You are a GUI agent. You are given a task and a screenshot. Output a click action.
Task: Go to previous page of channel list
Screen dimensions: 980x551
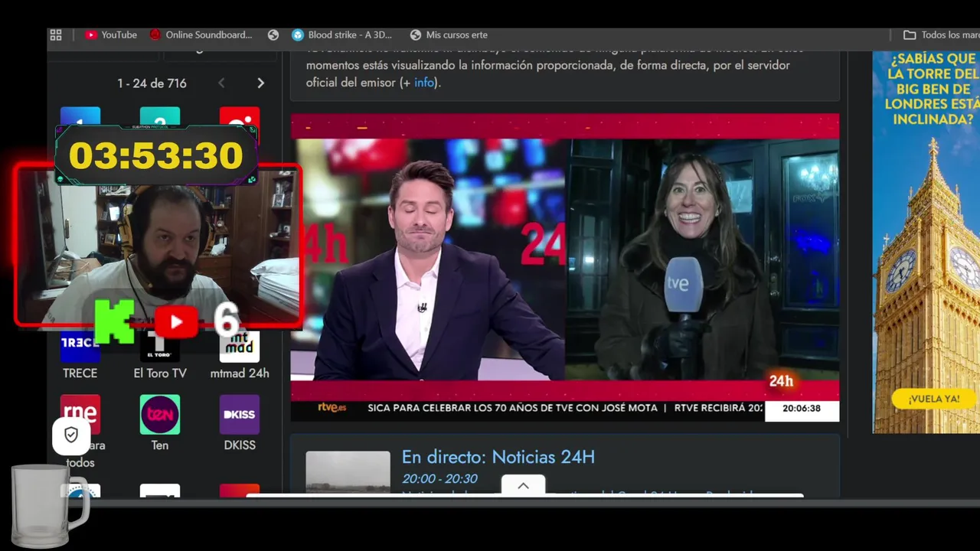coord(221,83)
